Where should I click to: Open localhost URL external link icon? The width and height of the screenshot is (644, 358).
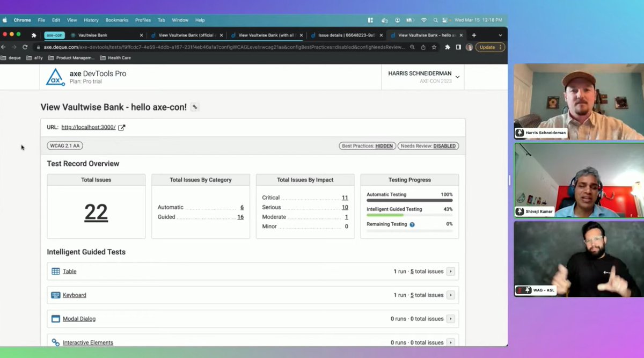pyautogui.click(x=122, y=127)
